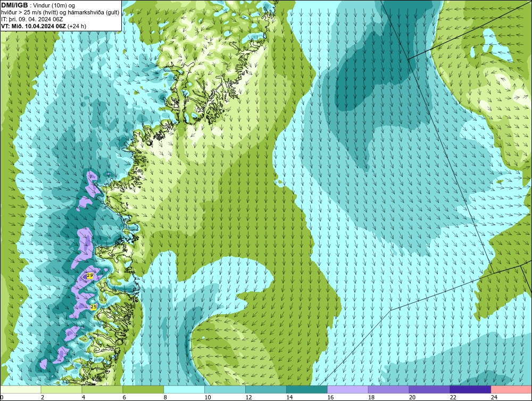Click the scale label 4

[x=84, y=397]
